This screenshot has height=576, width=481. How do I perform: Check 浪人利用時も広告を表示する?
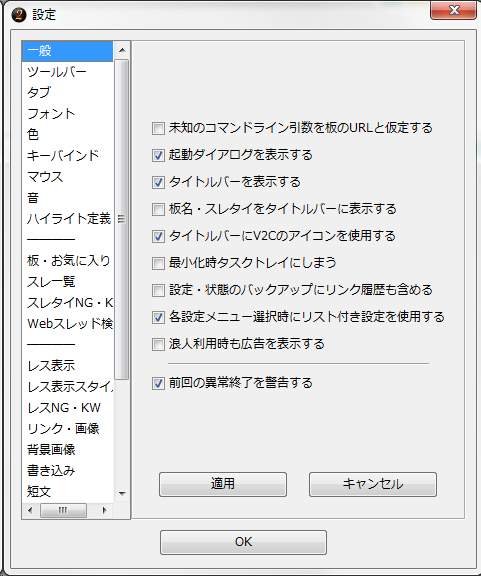[x=158, y=345]
